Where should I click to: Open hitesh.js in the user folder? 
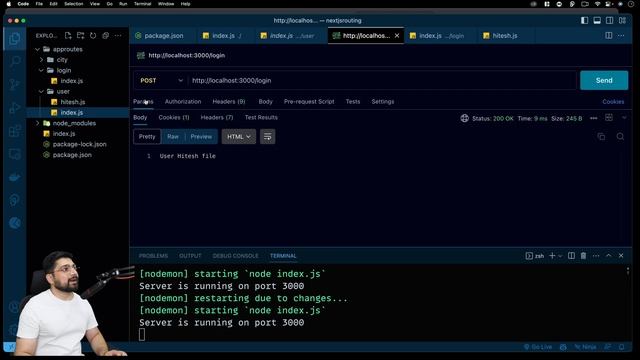[73, 102]
